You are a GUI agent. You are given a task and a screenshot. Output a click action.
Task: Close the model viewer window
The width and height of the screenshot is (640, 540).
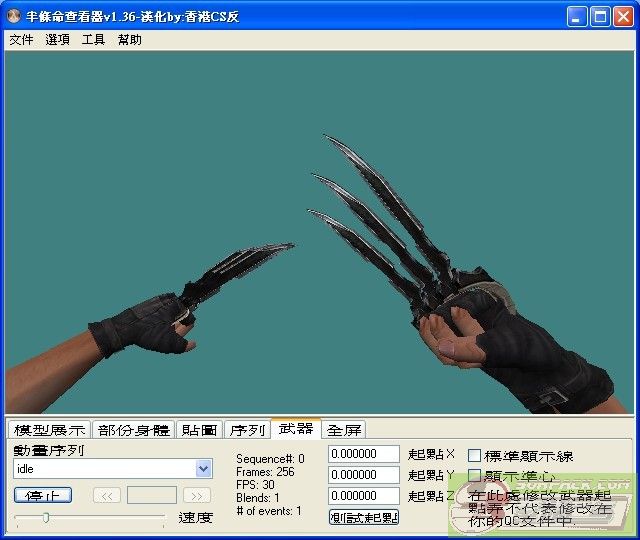click(x=623, y=17)
